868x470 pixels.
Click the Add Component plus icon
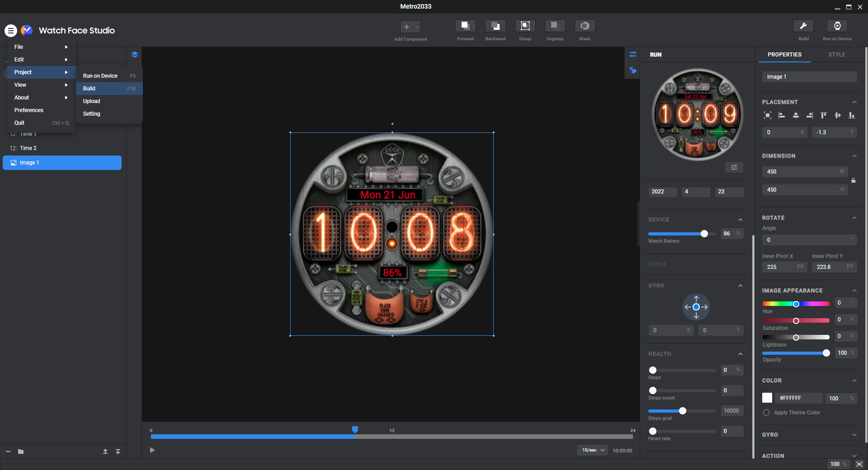406,27
